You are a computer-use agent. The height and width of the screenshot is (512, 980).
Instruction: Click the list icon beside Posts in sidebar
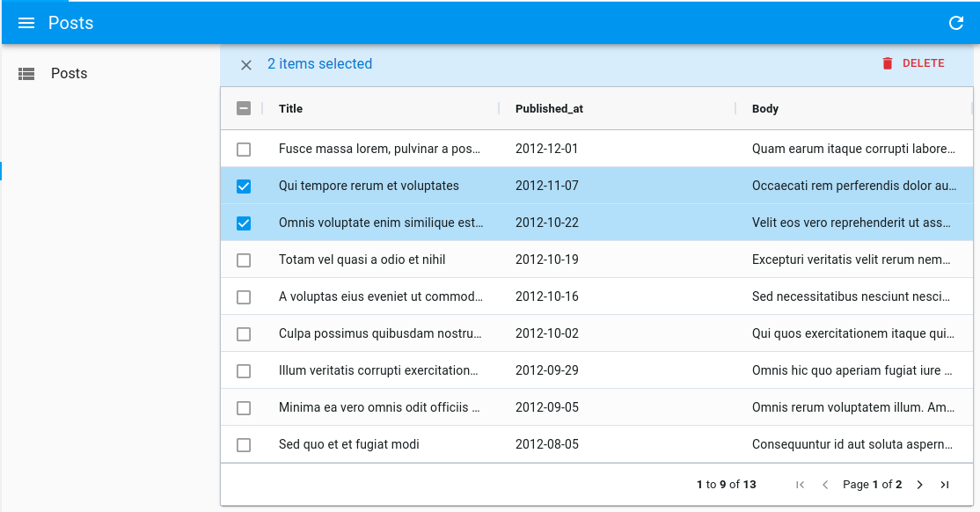pos(26,73)
